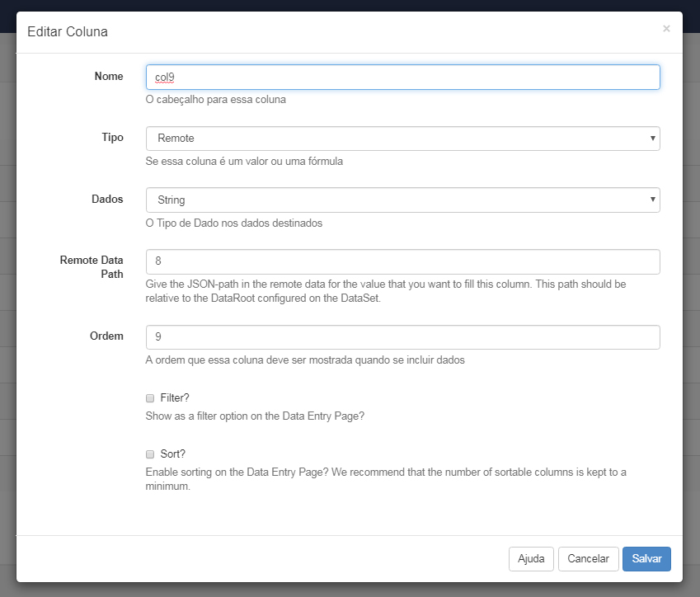
Task: Cancel editing with the Cancelar button
Action: [588, 558]
